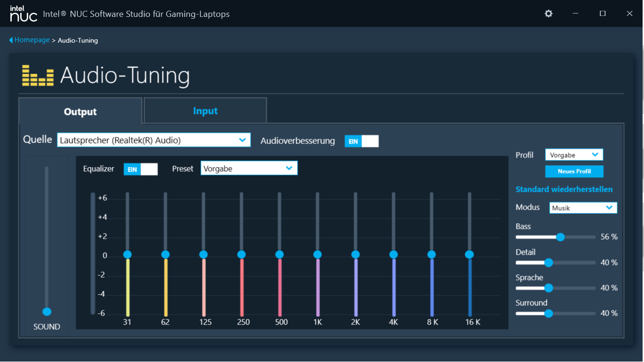Click the SOUND volume slider knob
644x362 pixels.
coord(46,312)
